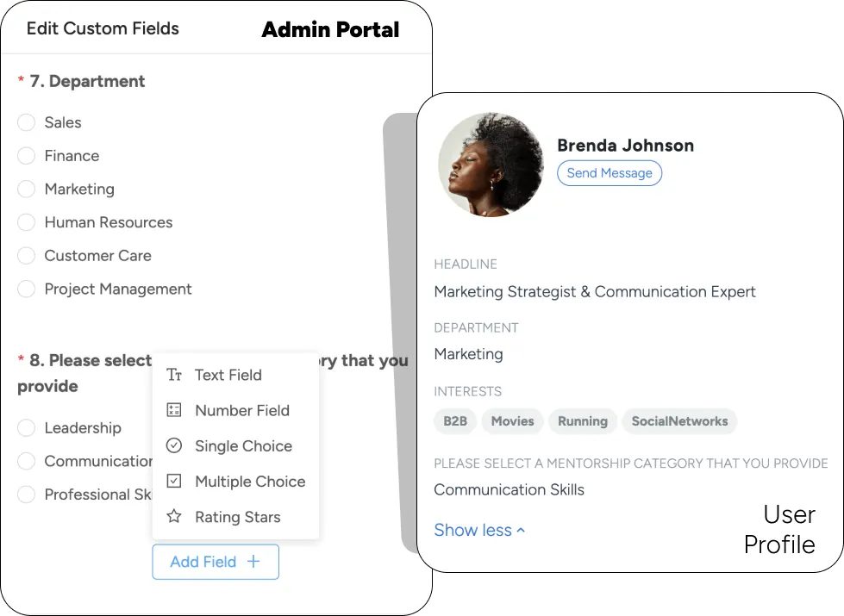Click the SocialNetworks interest tag

coord(679,421)
